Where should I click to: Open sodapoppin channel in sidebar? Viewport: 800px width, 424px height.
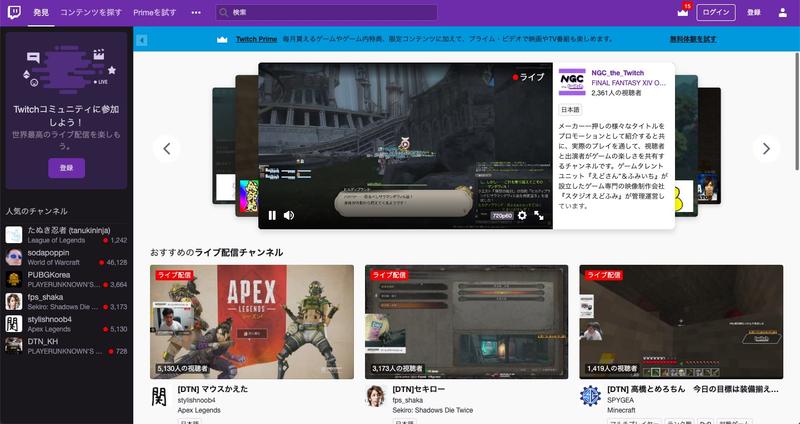(x=66, y=257)
